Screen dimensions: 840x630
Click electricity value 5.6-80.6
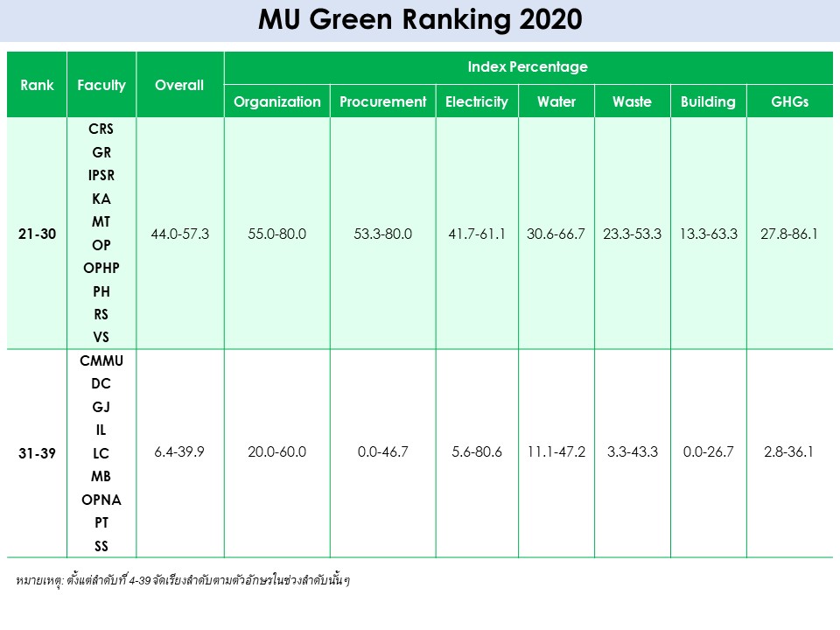477,451
